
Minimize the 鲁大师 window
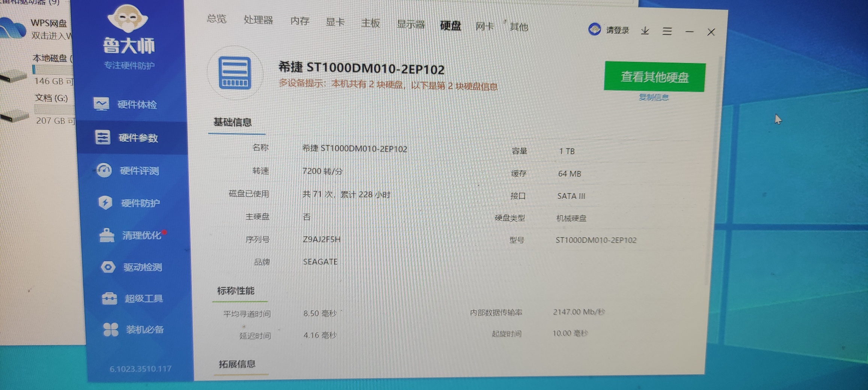[x=689, y=32]
